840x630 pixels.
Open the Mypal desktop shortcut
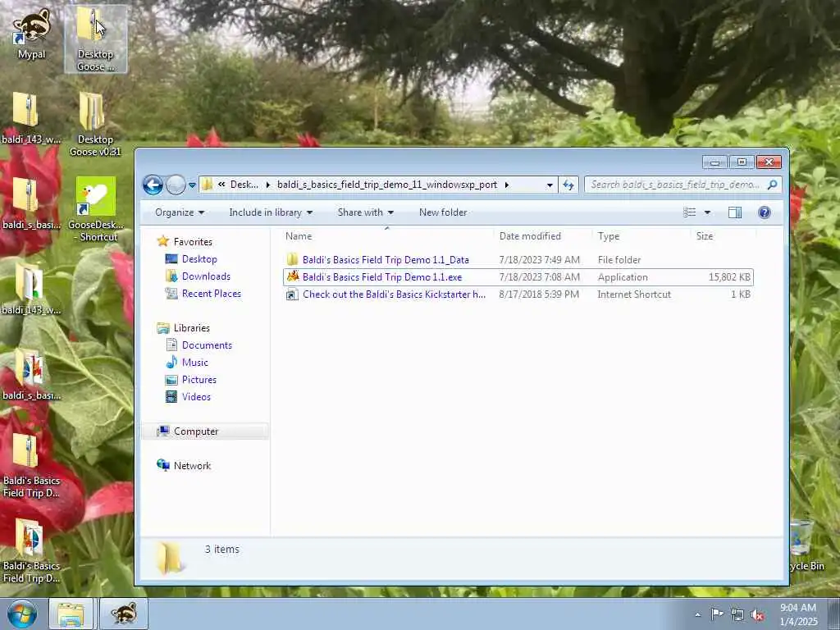pos(31,33)
